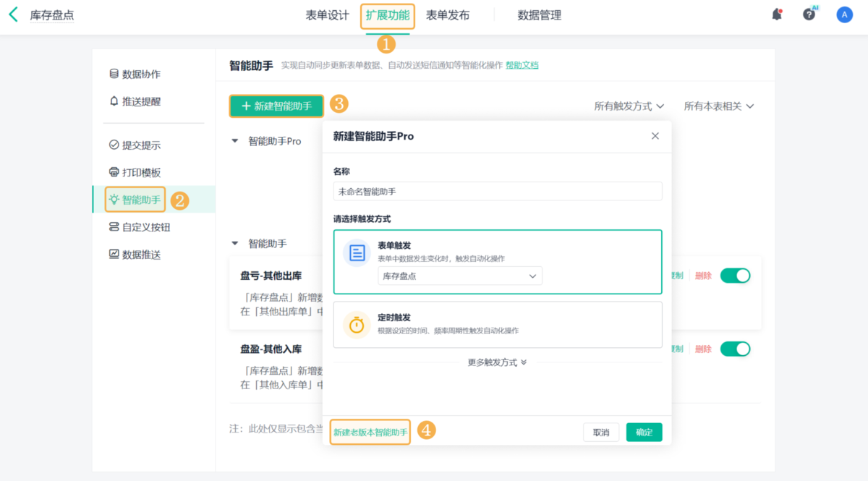Viewport: 868px width, 481px height.
Task: Open the notification bell icon
Action: 777,14
